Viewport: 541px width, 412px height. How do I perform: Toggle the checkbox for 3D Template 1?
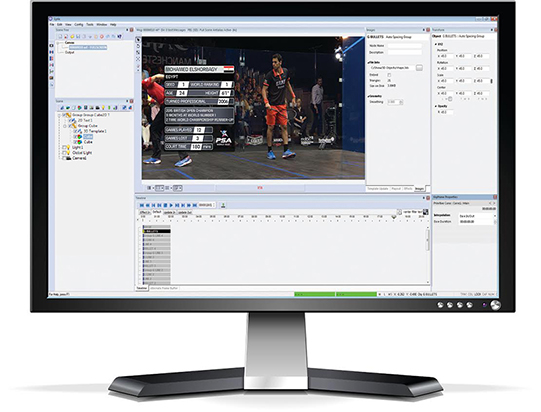pyautogui.click(x=75, y=131)
